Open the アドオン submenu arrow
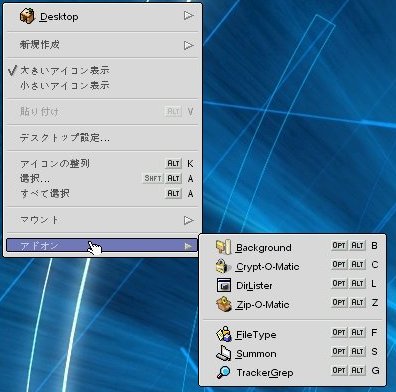Screen dimensions: 396x392 click(x=188, y=246)
